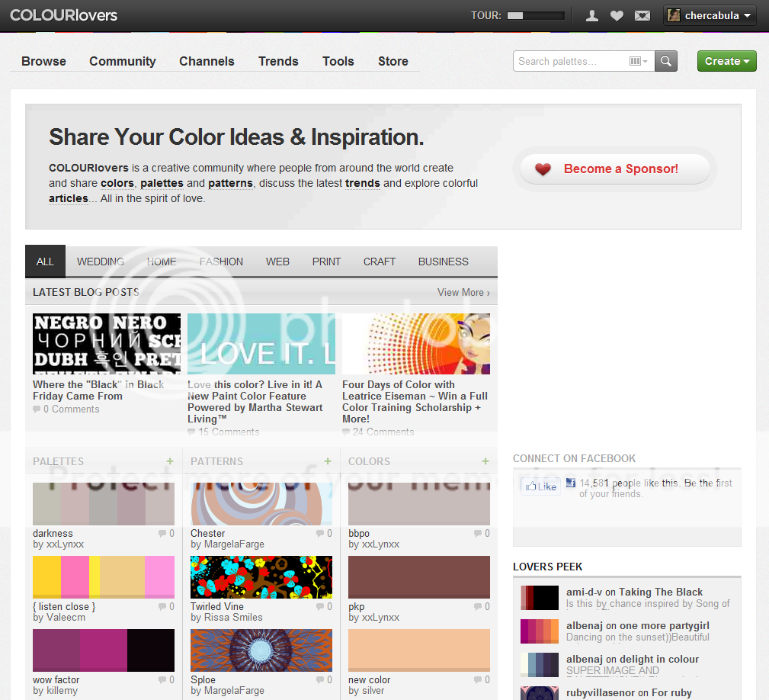
Task: Click the COLOURlovers logo
Action: (64, 15)
